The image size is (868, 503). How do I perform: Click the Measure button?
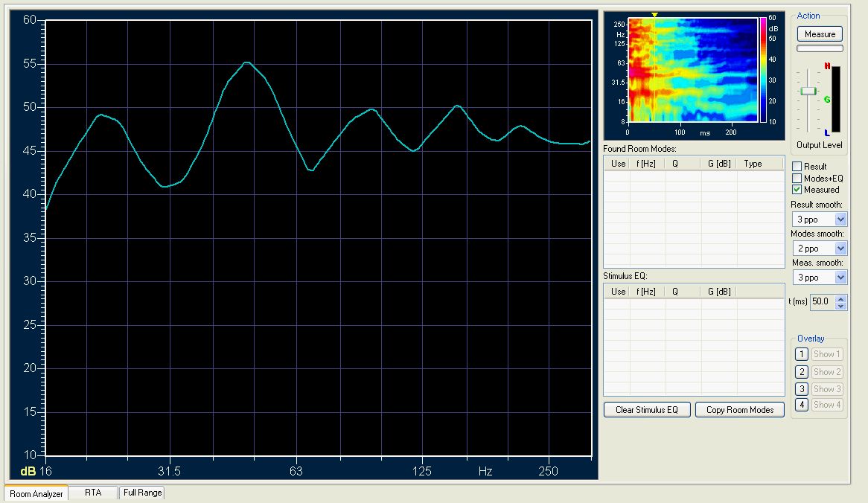coord(820,34)
